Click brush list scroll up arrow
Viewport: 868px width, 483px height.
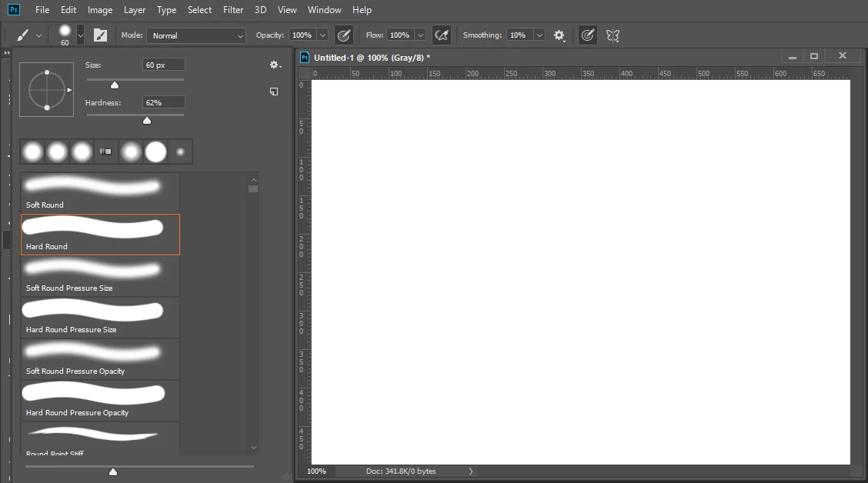coord(253,180)
